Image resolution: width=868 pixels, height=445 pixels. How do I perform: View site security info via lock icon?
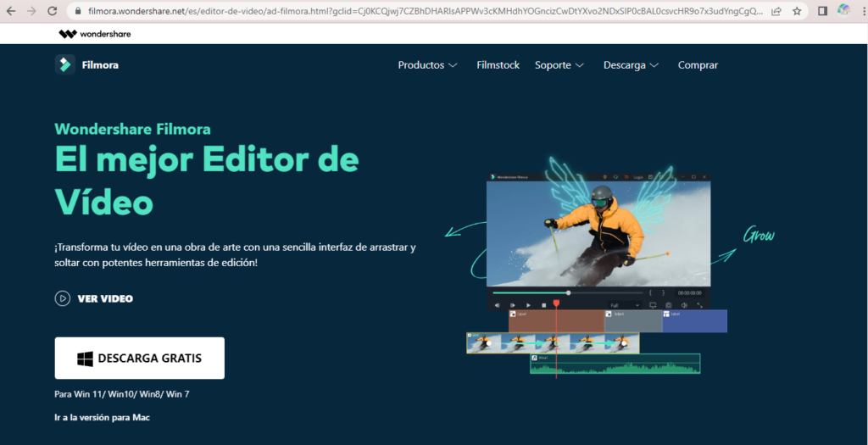point(77,11)
